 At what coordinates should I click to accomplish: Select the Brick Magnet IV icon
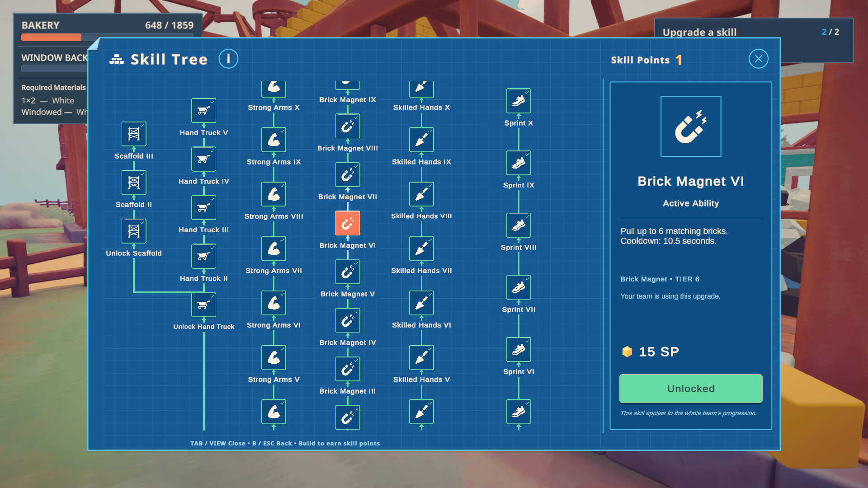pyautogui.click(x=348, y=321)
